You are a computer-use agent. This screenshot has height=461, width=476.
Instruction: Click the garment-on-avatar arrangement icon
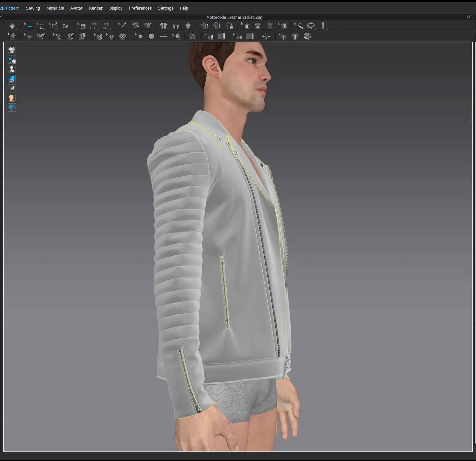coord(188,26)
